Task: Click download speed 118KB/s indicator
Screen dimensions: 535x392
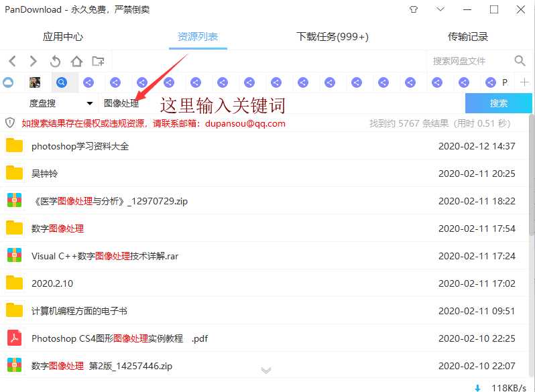Action: point(509,388)
